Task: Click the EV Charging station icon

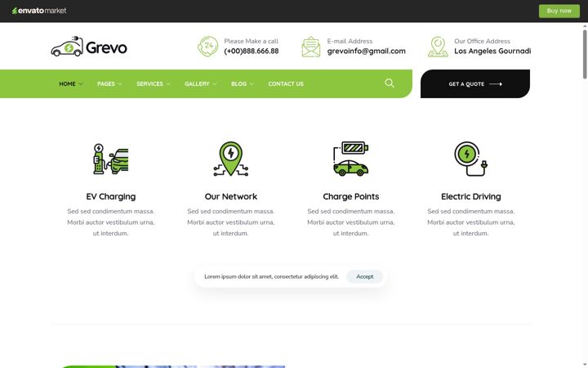Action: [110, 158]
